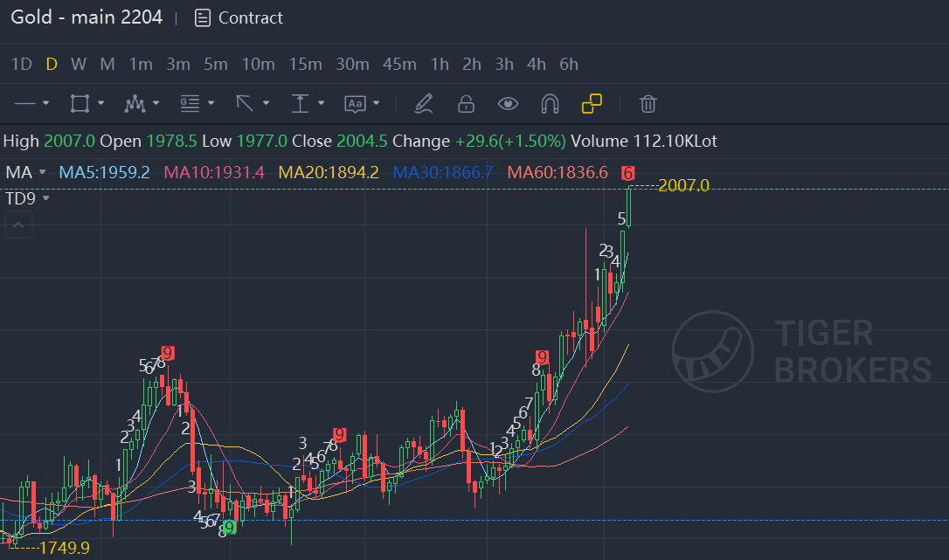Select the text label tool
The width and height of the screenshot is (949, 560).
tap(355, 104)
